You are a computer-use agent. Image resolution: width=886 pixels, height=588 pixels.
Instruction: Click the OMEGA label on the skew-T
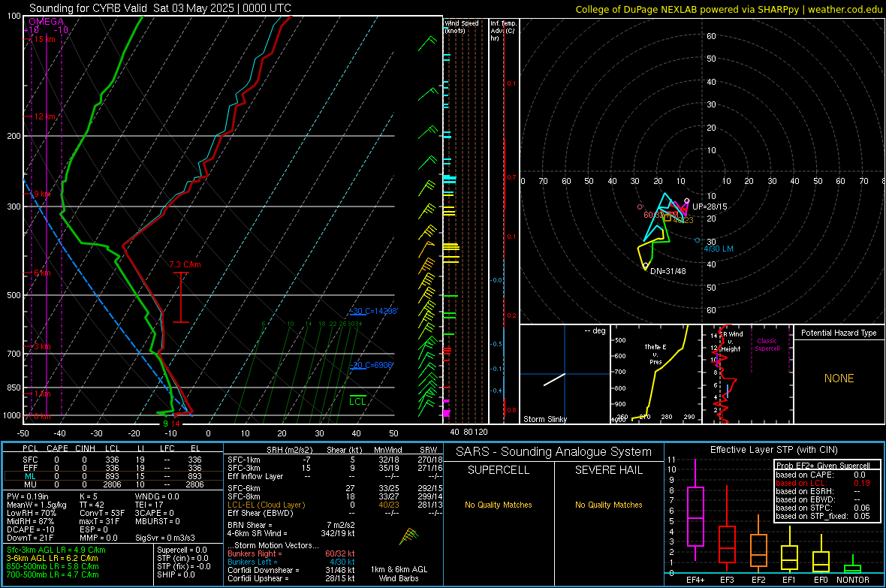[47, 22]
